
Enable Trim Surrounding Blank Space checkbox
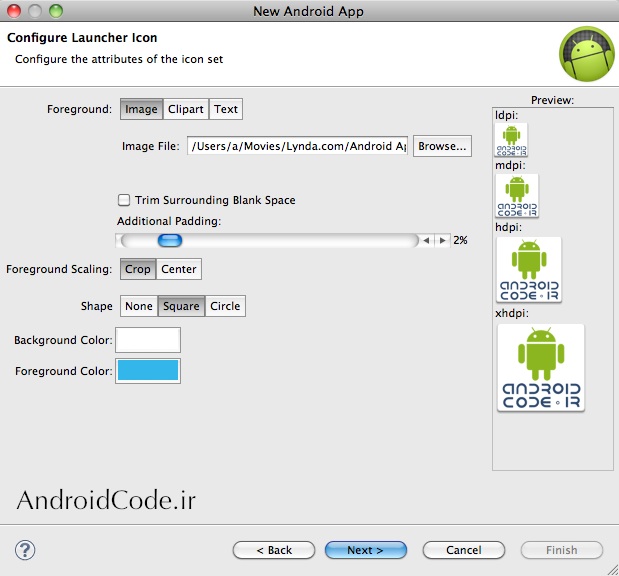[124, 200]
